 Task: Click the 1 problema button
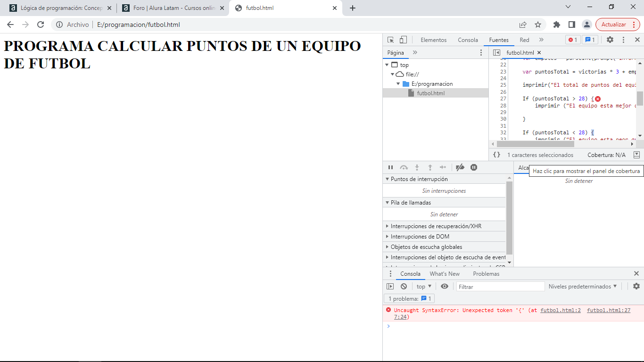click(409, 298)
